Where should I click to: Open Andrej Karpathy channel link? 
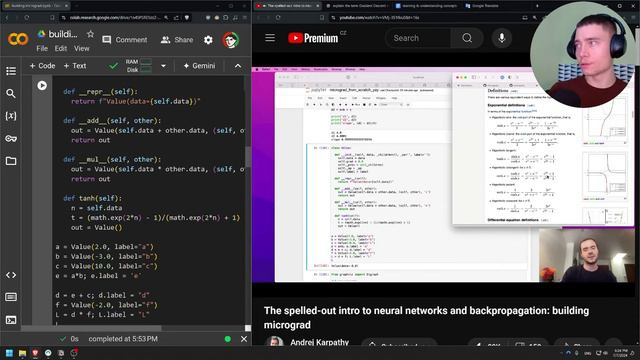coord(320,342)
